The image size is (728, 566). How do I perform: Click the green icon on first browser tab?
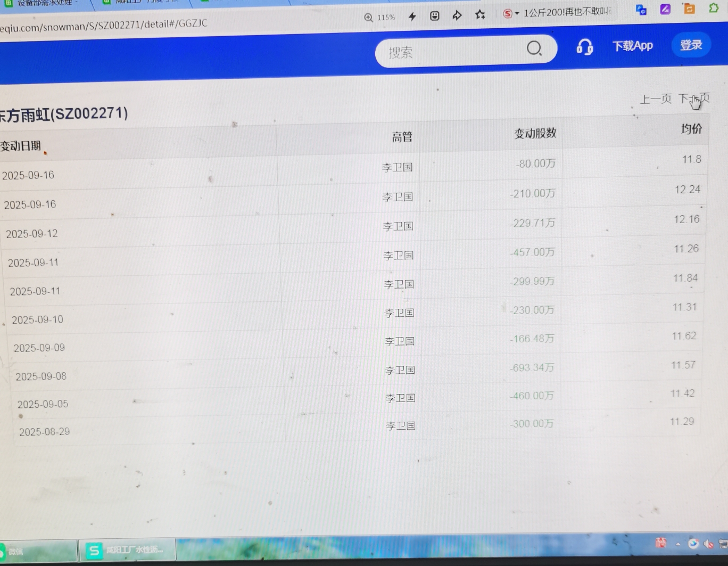click(x=9, y=3)
